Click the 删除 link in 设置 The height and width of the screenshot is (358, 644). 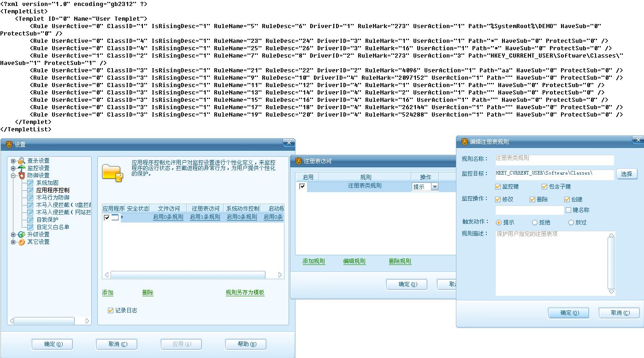tap(148, 293)
